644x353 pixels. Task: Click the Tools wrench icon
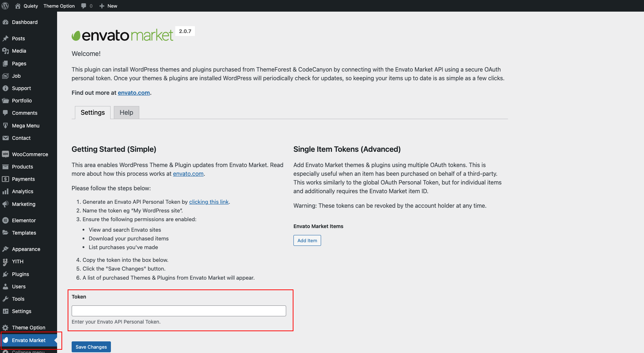[x=5, y=299]
